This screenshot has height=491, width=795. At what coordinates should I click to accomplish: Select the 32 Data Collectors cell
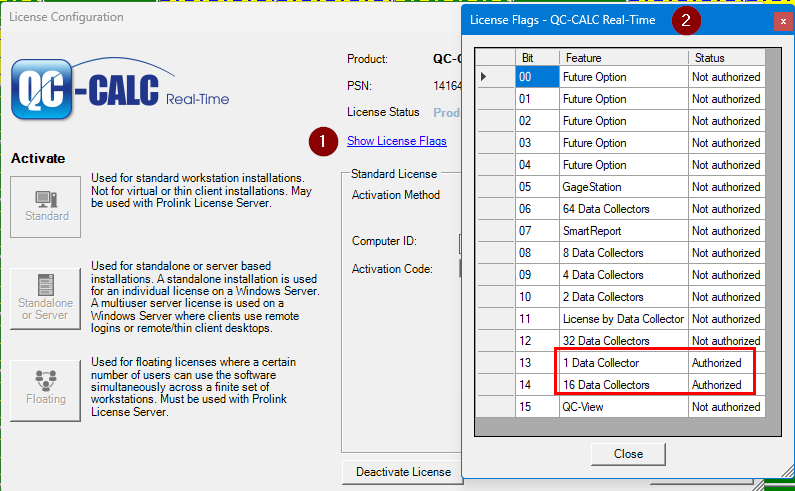(624, 341)
